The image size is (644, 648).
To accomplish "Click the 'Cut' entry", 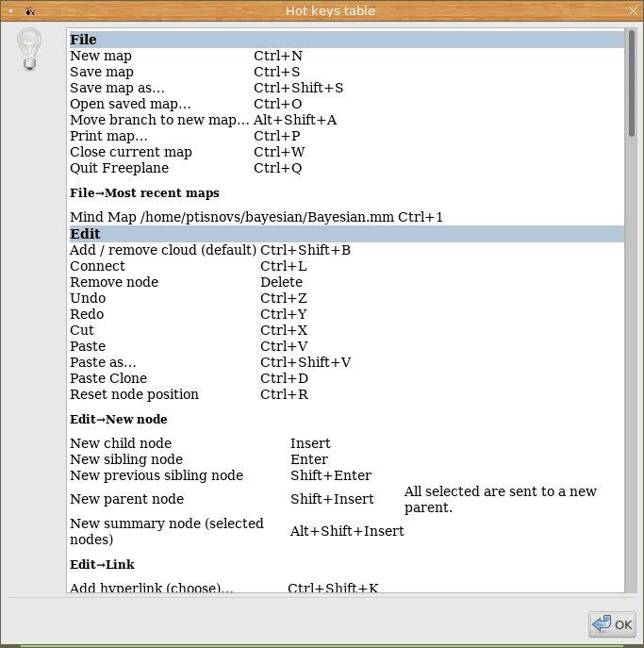I will pyautogui.click(x=82, y=331).
